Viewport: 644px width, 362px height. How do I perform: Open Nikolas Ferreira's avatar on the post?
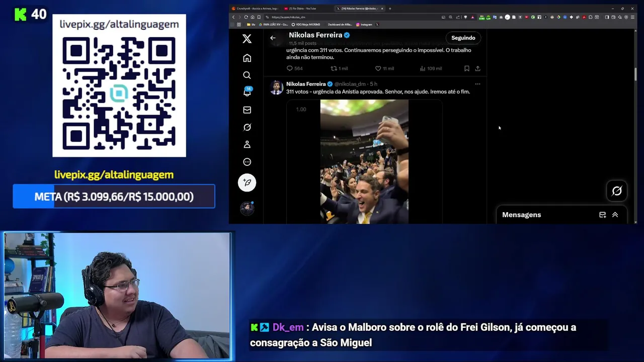(x=276, y=87)
